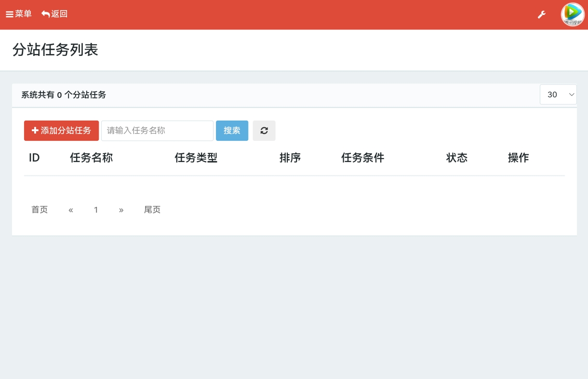Image resolution: width=588 pixels, height=379 pixels.
Task: Click the 添加分站任务 button
Action: click(61, 130)
